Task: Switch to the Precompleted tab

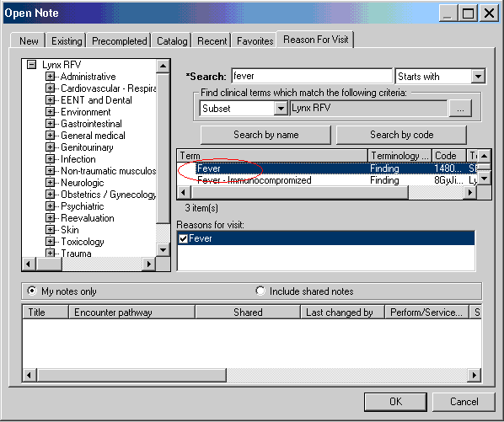Action: point(119,41)
